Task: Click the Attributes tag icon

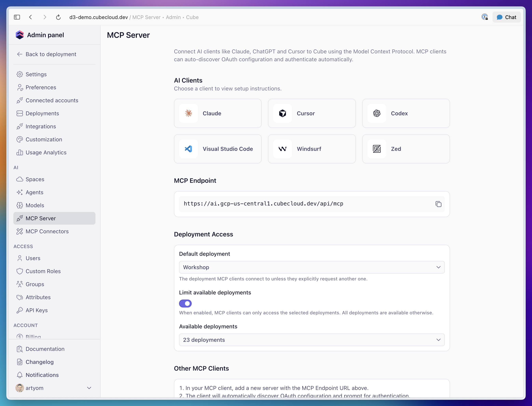Action: point(20,297)
